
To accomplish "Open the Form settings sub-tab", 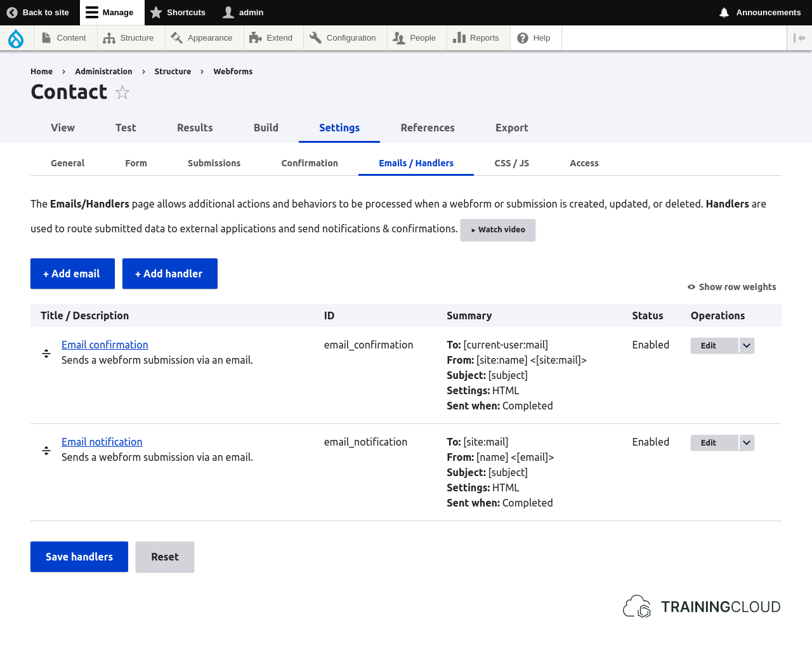I will pyautogui.click(x=136, y=163).
